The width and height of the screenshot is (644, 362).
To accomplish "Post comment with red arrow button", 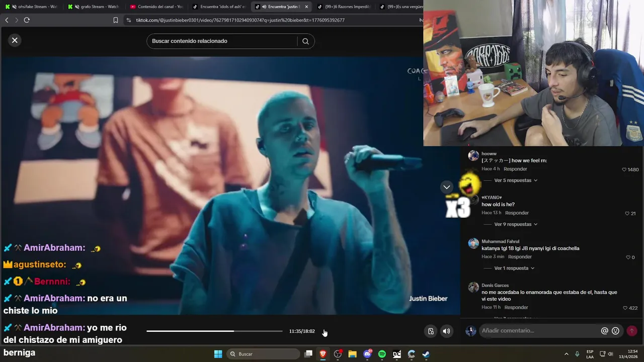I will point(632,331).
